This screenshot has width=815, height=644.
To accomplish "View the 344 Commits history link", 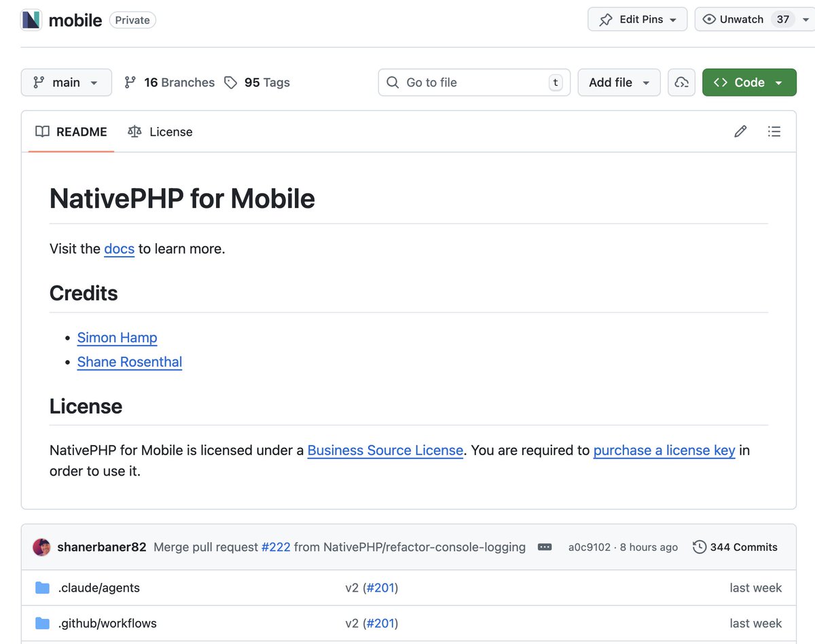I will (736, 547).
